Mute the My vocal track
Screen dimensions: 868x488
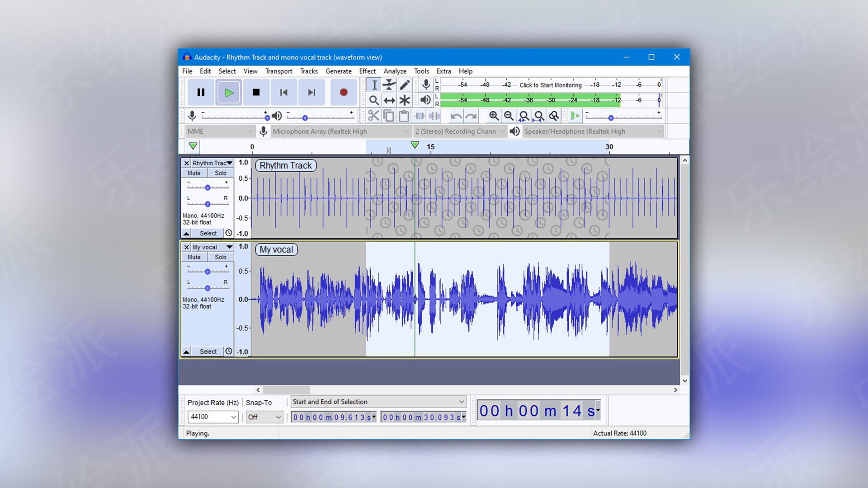click(x=194, y=257)
